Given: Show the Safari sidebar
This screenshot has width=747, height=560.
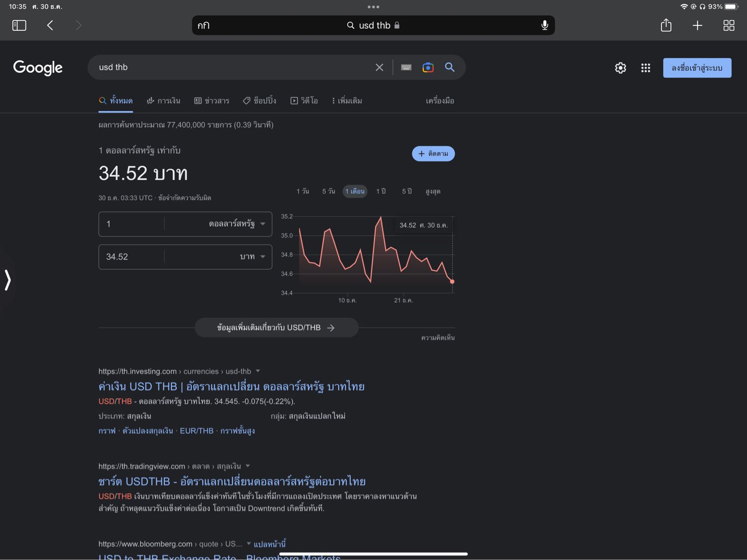Looking at the screenshot, I should [x=19, y=25].
